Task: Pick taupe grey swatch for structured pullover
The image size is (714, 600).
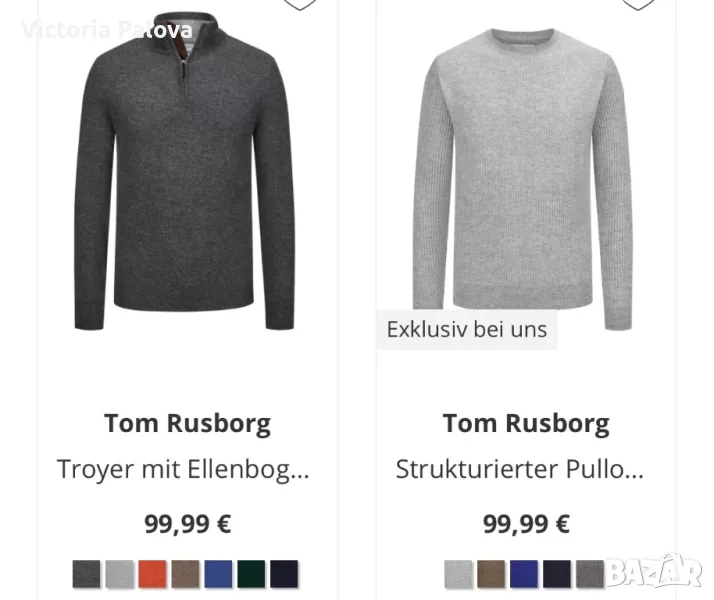Action: (590, 574)
